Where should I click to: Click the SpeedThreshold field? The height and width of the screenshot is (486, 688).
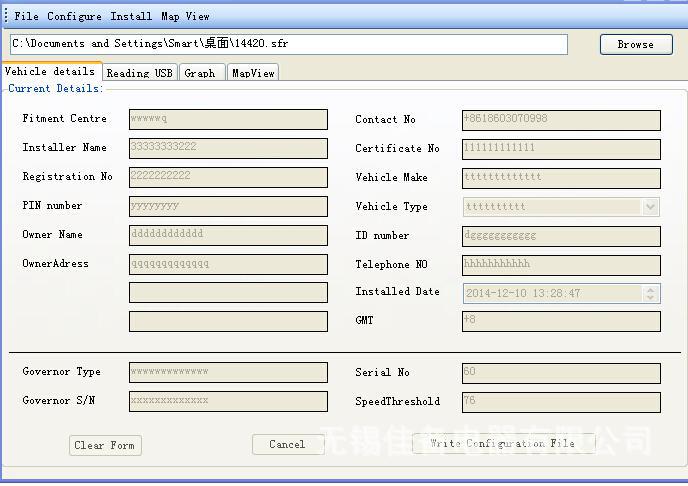click(x=561, y=402)
